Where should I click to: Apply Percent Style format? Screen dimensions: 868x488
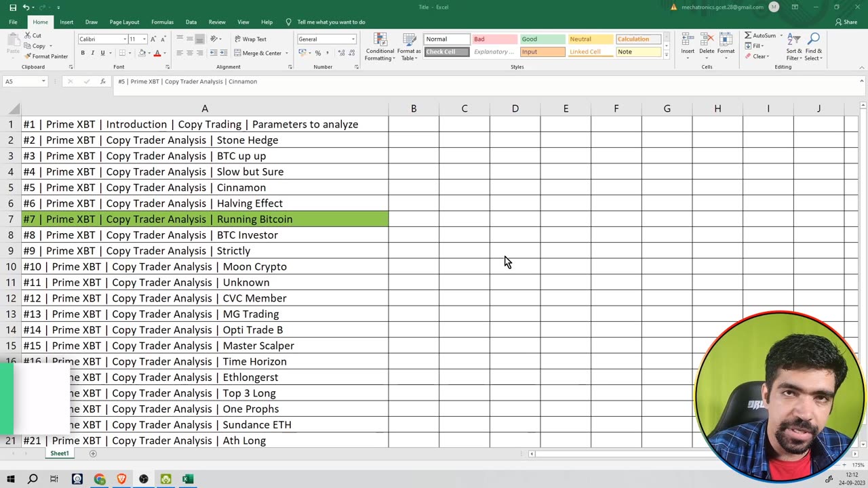tap(318, 53)
